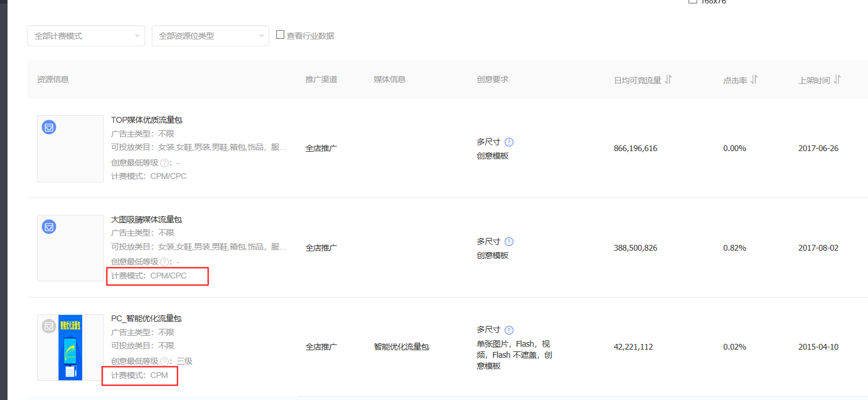Click the 资源信息 column header
868x400 pixels.
tap(53, 79)
